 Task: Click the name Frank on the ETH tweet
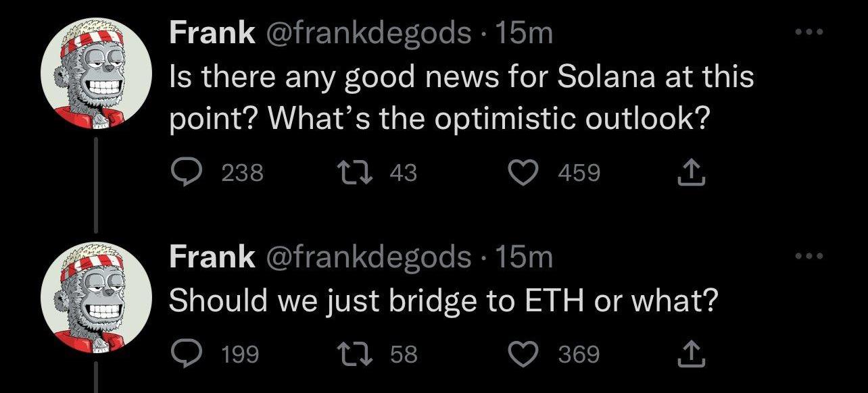point(212,257)
